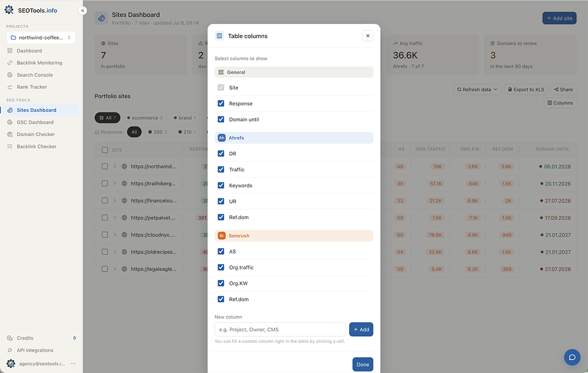Click Done to close column settings
The image size is (588, 373).
[x=363, y=365]
